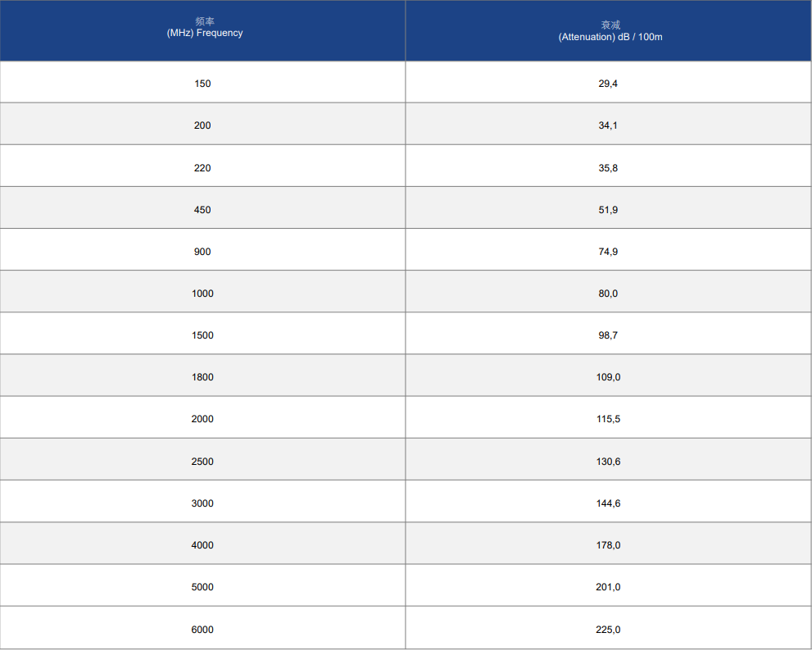Select the 51,9 attenuation value
Image resolution: width=812 pixels, height=651 pixels.
pos(609,207)
